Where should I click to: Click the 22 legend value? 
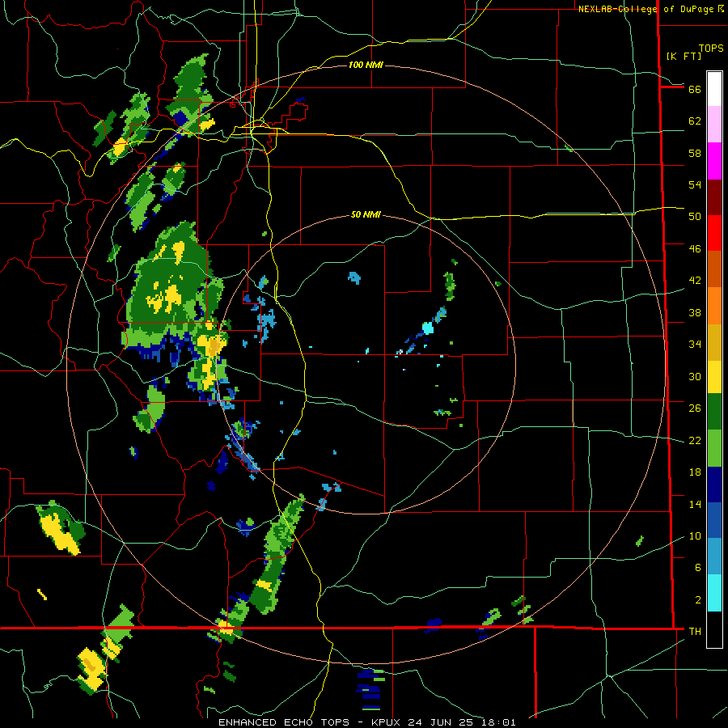pyautogui.click(x=695, y=441)
